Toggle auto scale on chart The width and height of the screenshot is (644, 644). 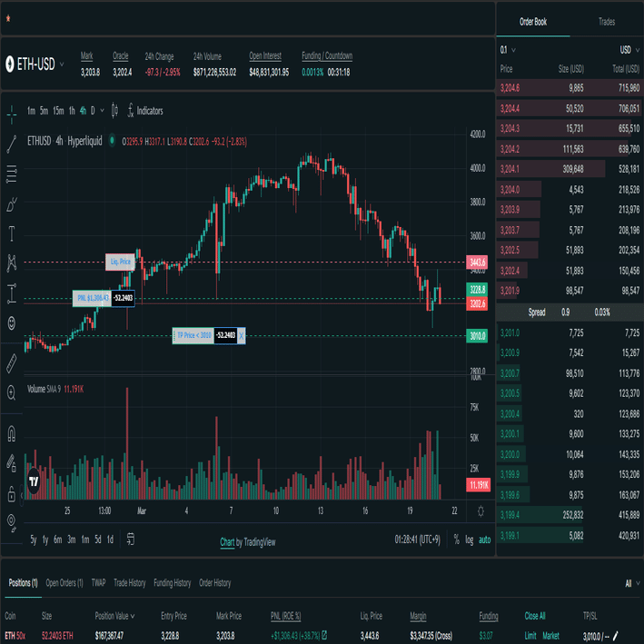[485, 540]
